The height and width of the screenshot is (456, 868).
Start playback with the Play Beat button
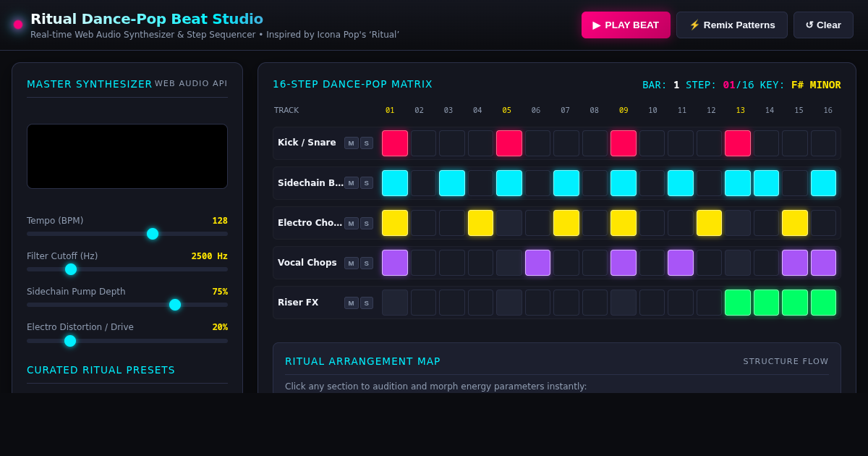pos(626,25)
